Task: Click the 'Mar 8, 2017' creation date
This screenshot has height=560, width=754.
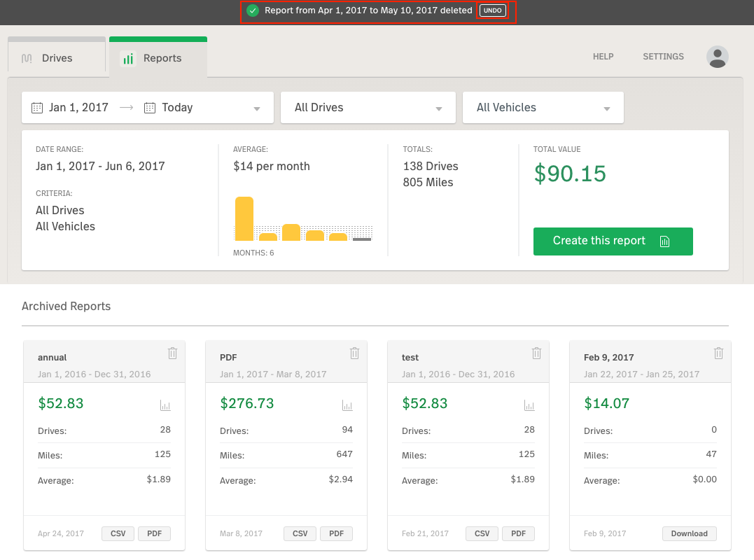Action: 241,533
